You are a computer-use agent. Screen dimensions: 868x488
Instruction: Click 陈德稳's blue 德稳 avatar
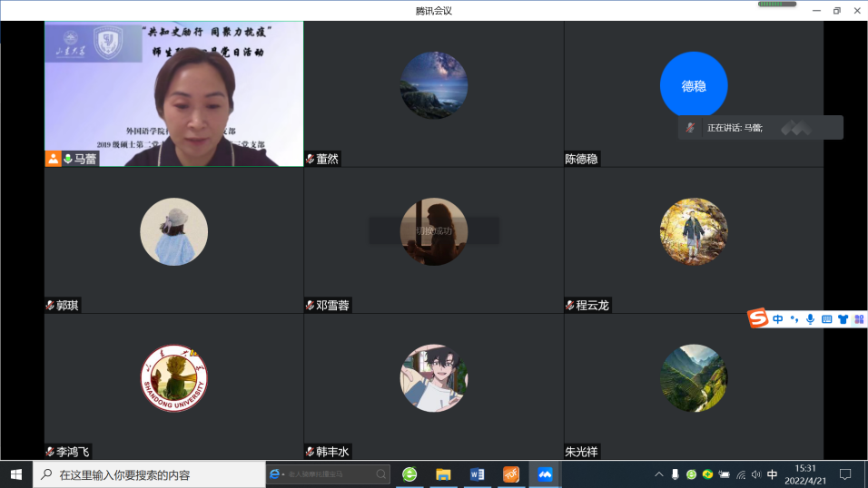coord(694,85)
